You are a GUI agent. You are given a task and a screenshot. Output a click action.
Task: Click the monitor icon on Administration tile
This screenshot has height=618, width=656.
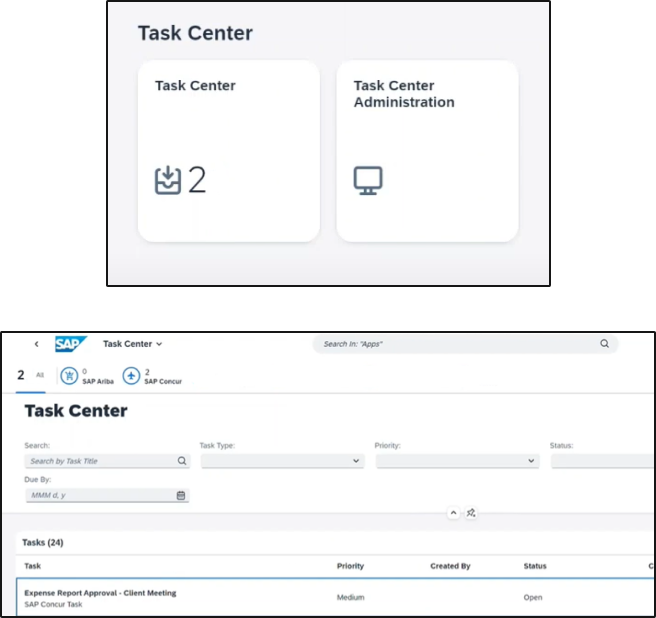click(x=368, y=180)
